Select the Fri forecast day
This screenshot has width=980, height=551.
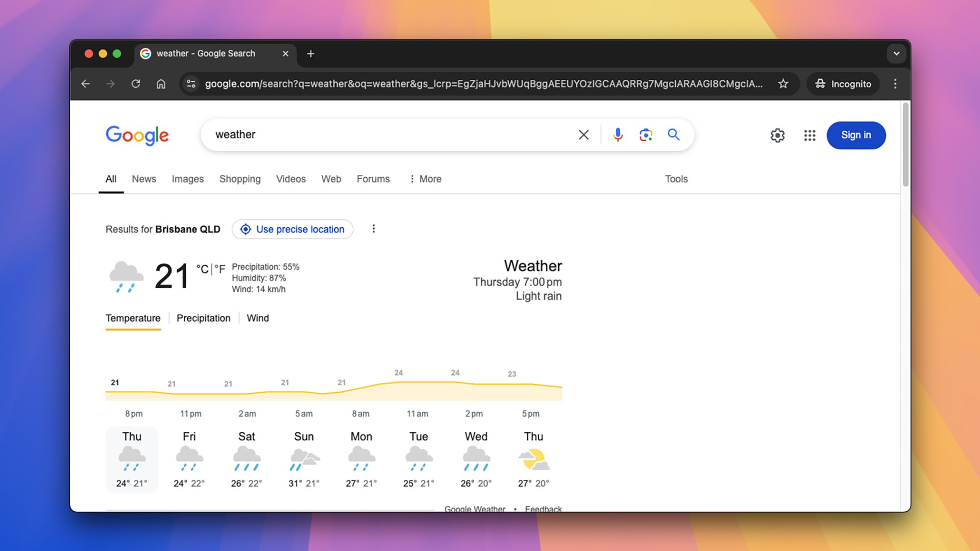pos(189,459)
